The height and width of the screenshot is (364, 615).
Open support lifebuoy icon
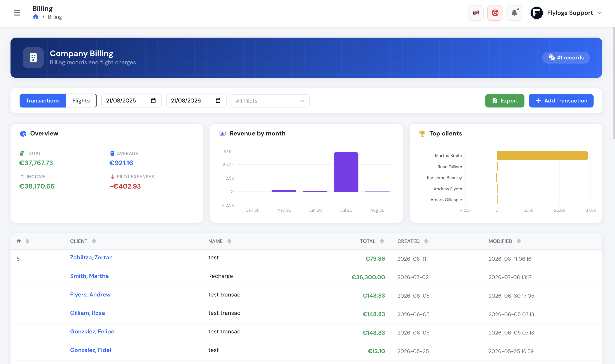495,13
